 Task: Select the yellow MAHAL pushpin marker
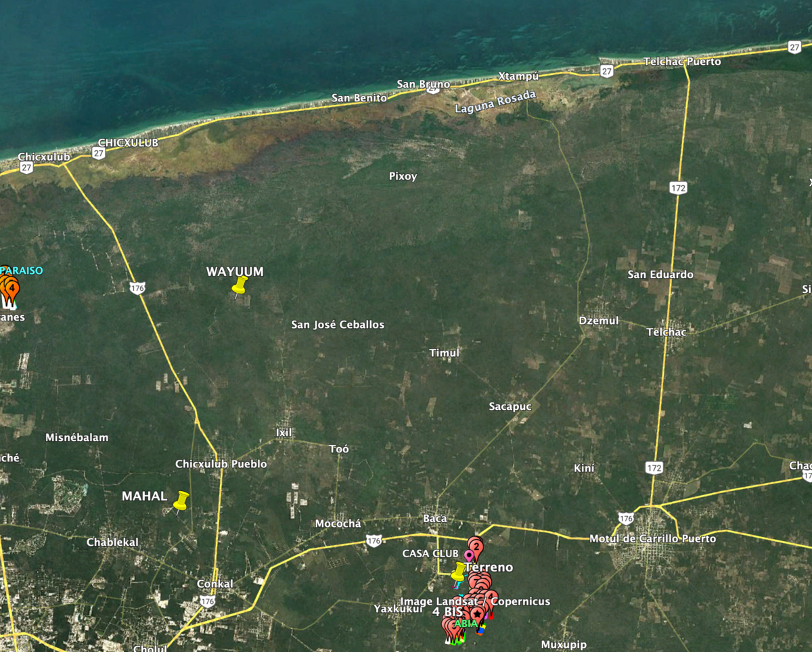click(x=181, y=501)
